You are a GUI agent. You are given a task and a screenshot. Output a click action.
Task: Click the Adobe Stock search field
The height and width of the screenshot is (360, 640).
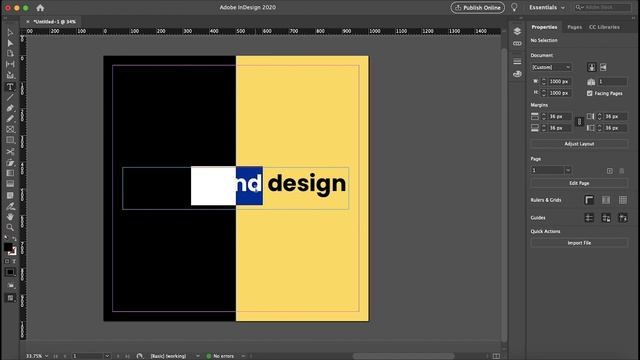602,7
